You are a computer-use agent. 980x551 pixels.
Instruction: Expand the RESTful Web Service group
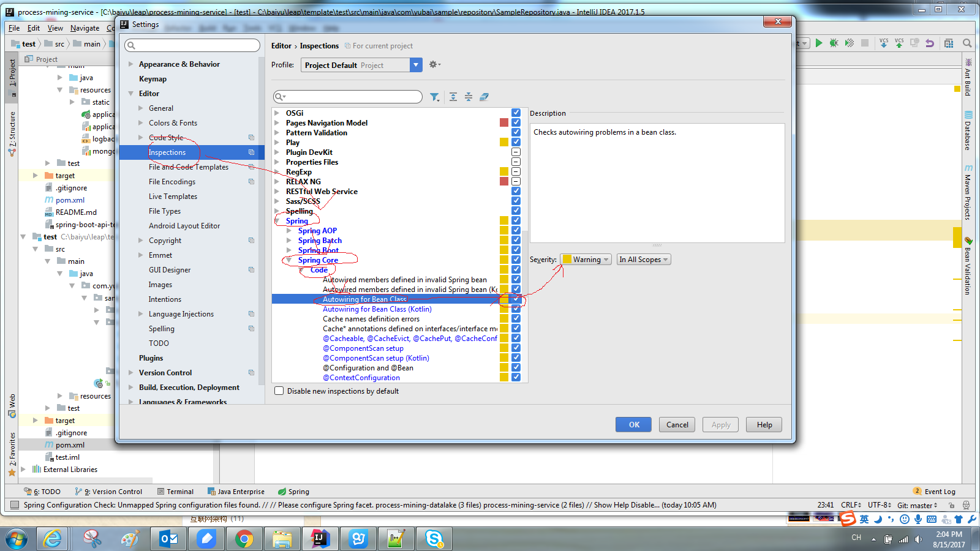(277, 191)
